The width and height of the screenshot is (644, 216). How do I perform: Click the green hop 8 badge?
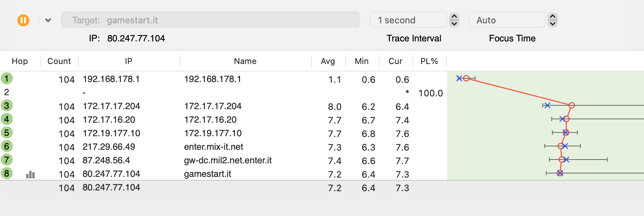[7, 173]
